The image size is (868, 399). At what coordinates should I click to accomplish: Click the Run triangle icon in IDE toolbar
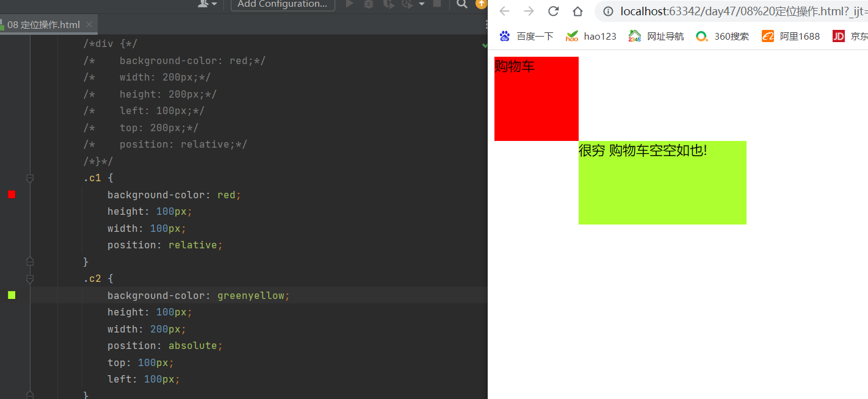[350, 4]
